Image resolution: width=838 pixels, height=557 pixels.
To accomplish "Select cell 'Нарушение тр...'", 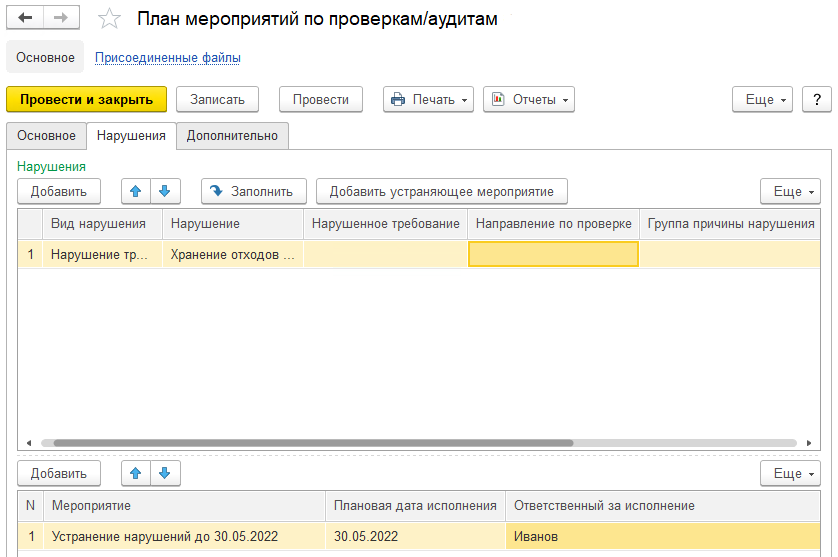I will 102,254.
